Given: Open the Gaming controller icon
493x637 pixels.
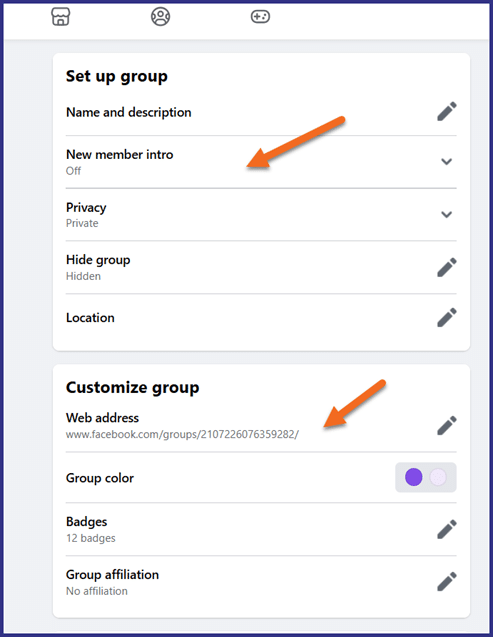Looking at the screenshot, I should 260,17.
